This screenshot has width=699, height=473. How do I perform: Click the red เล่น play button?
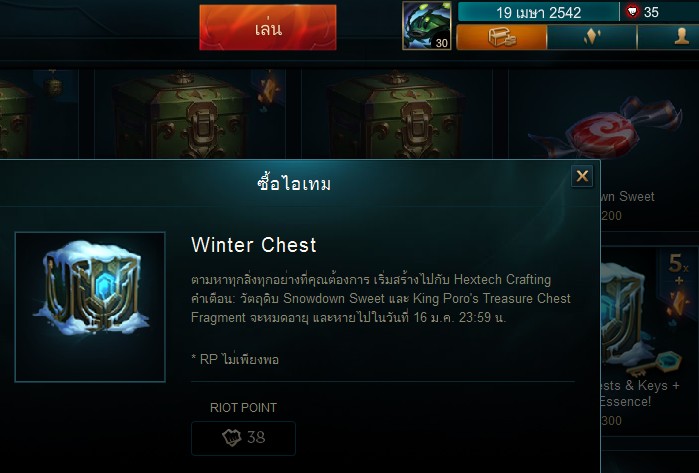267,28
